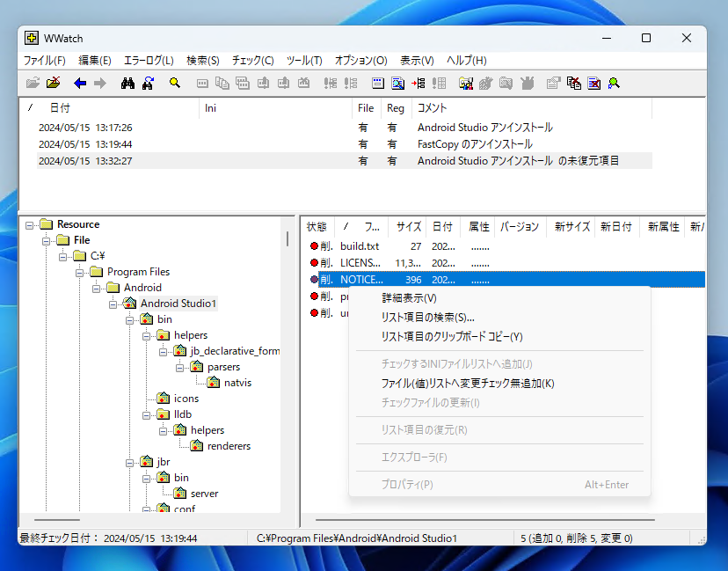Select the 2024/05/15 13:17:26 log entry
728x571 pixels.
pyautogui.click(x=345, y=128)
